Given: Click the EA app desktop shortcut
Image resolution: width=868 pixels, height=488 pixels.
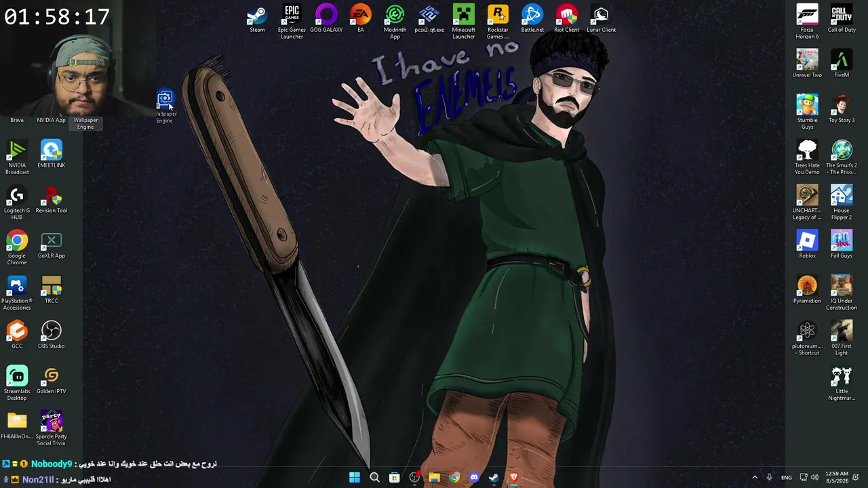Looking at the screenshot, I should click(361, 19).
